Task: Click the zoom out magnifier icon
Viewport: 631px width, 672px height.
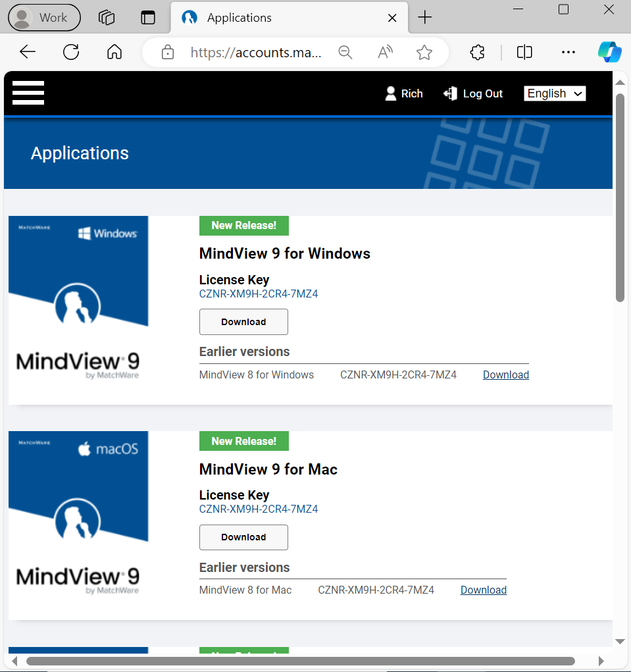Action: point(345,51)
